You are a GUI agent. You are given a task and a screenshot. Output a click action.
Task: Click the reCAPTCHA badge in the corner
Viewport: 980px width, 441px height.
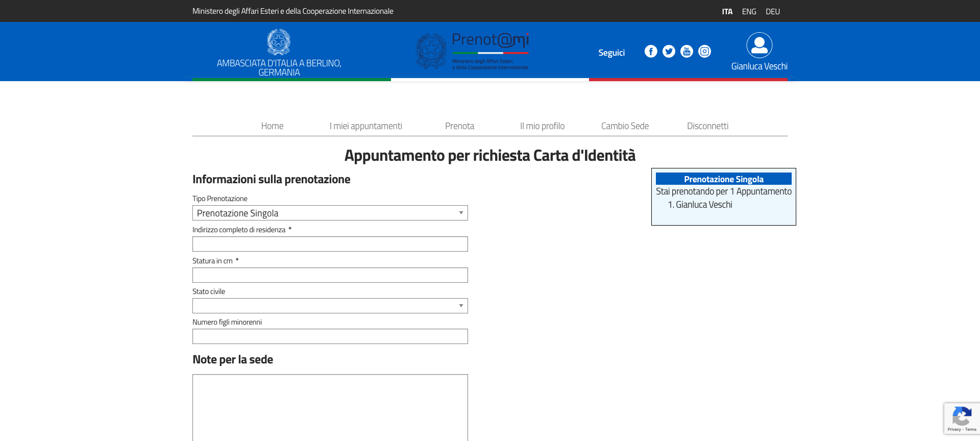pos(962,418)
